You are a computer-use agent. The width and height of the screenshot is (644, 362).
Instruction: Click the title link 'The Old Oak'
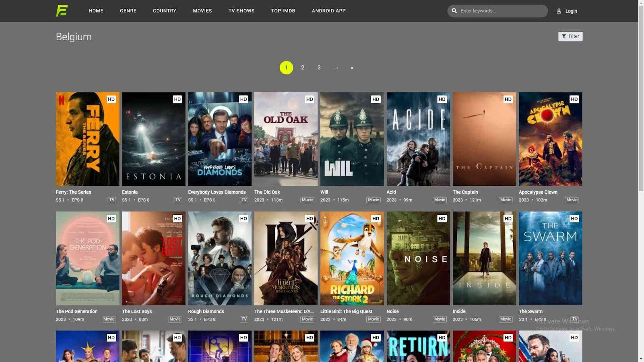(267, 192)
